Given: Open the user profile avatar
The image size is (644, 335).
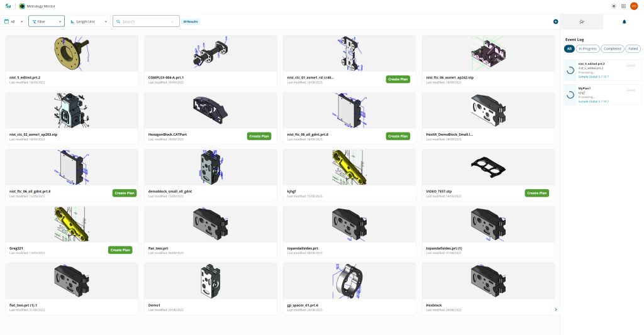Looking at the screenshot, I should 634,6.
